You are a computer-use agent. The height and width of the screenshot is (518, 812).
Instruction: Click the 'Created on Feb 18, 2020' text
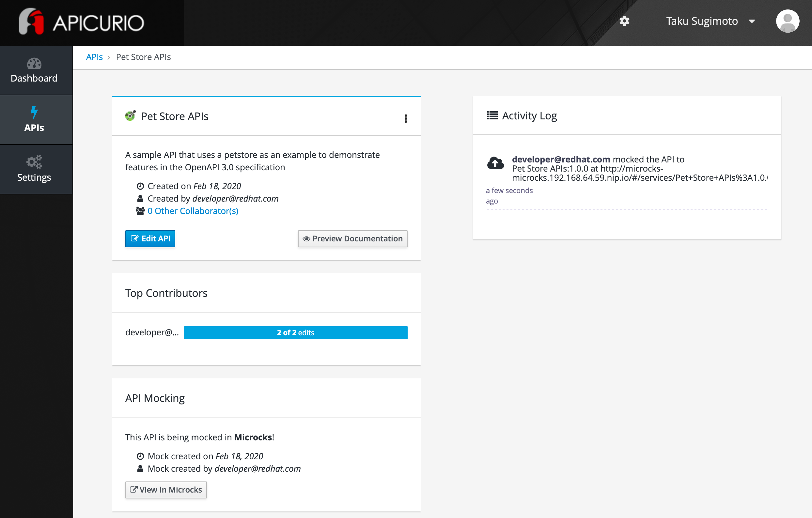[x=194, y=186]
